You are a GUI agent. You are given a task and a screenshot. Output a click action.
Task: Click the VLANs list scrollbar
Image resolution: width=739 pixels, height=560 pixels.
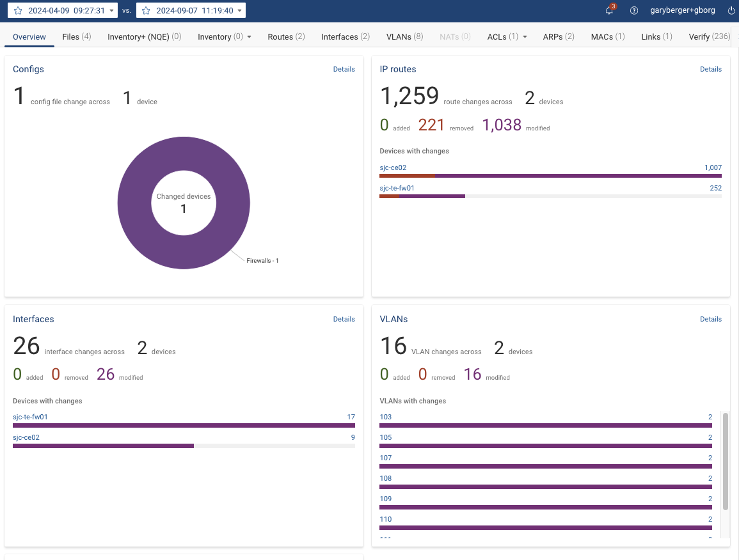(725, 460)
